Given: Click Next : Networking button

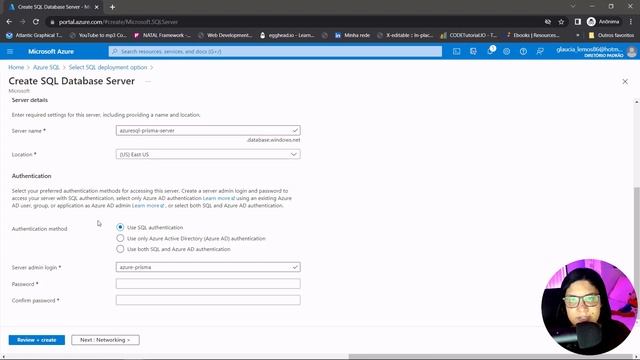Looking at the screenshot, I should (x=105, y=340).
